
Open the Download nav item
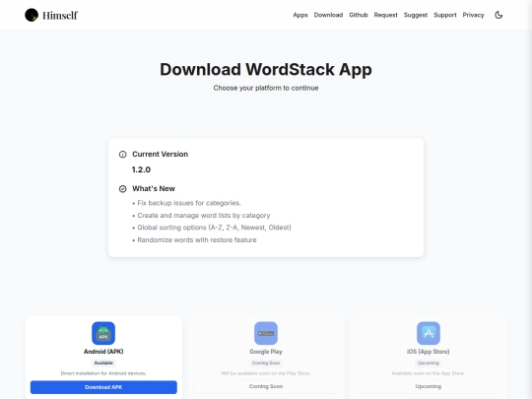pos(328,15)
